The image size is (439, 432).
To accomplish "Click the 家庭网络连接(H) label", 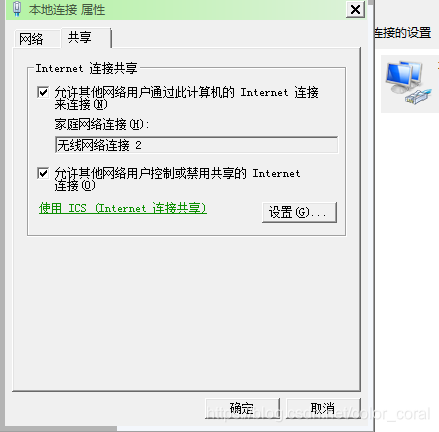I will coord(102,124).
